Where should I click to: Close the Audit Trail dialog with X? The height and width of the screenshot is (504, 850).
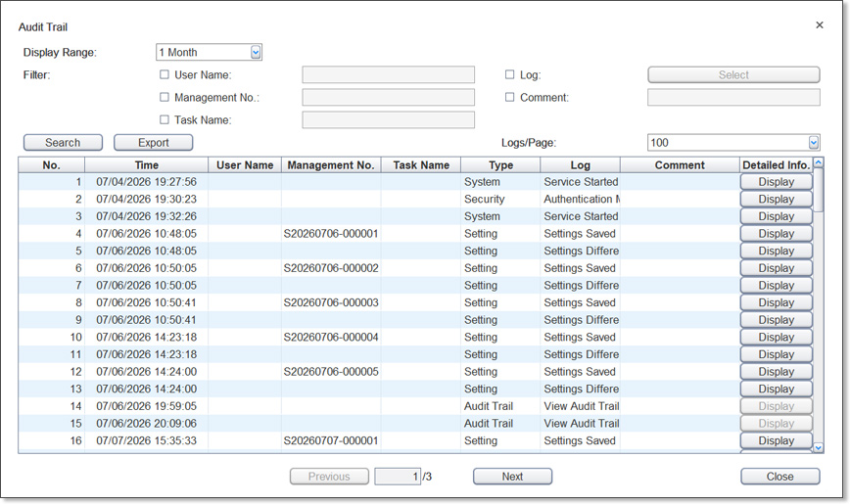tap(819, 24)
